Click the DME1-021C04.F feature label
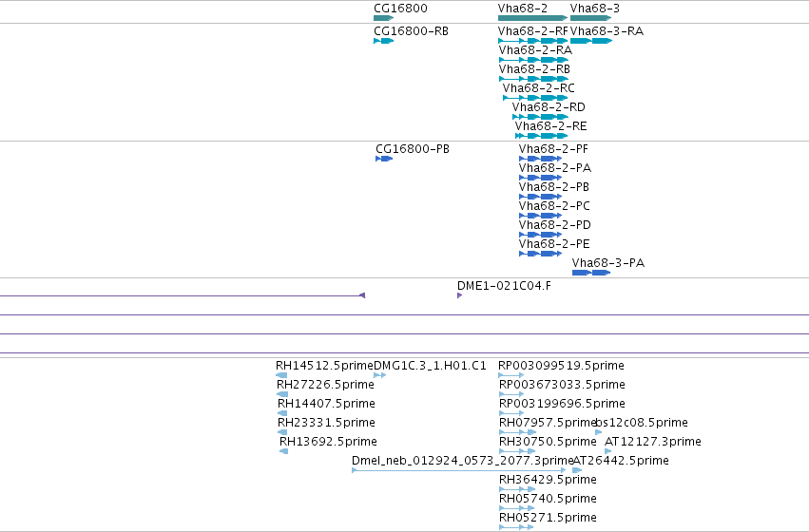 [x=504, y=286]
